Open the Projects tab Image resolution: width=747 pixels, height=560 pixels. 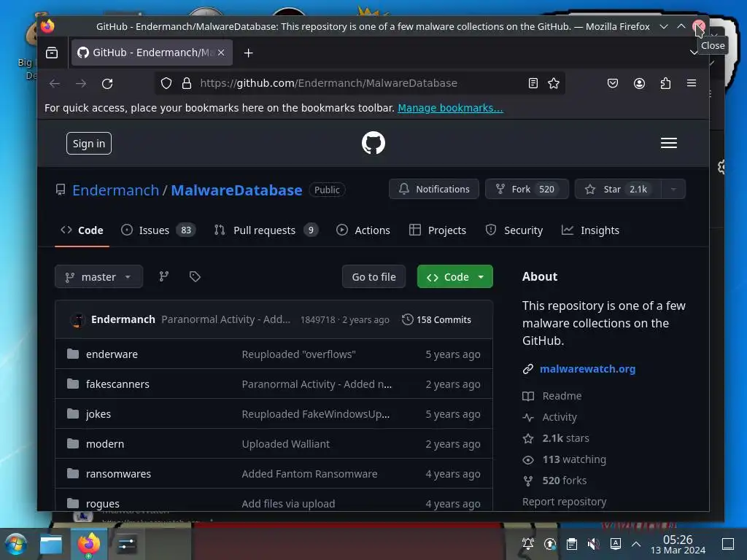pos(438,230)
